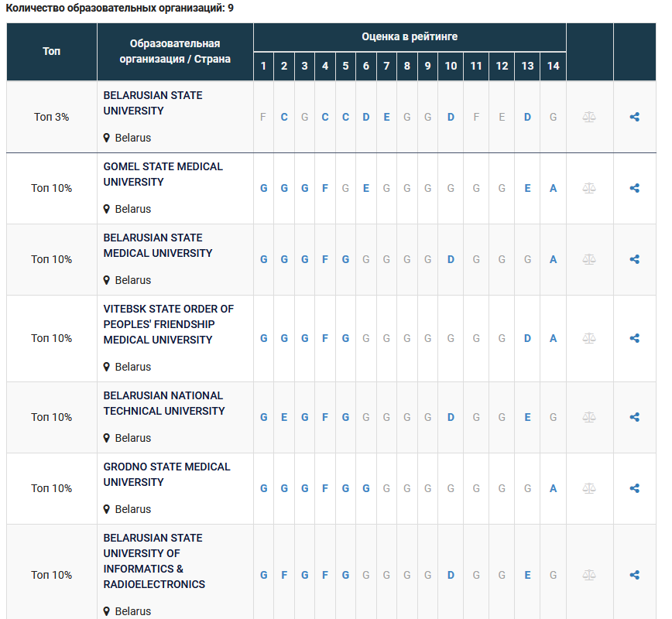
Task: Click grade A for Grodno State Medical University
Action: [x=553, y=488]
